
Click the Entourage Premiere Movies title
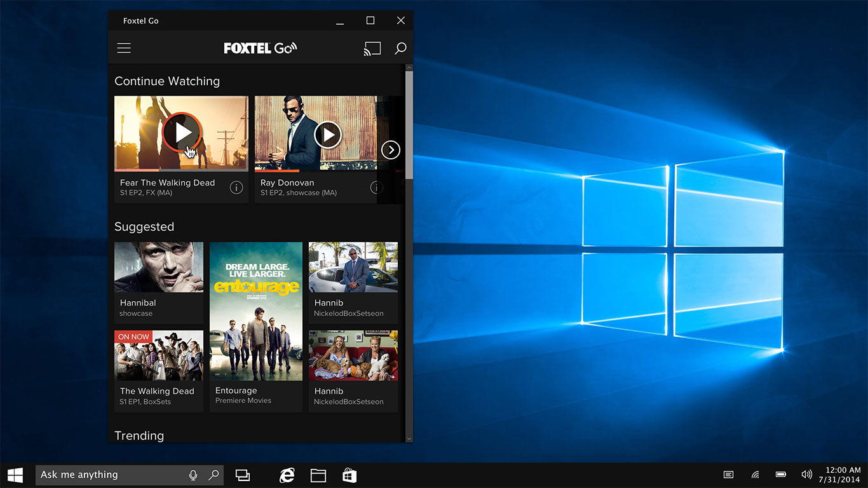coord(236,391)
